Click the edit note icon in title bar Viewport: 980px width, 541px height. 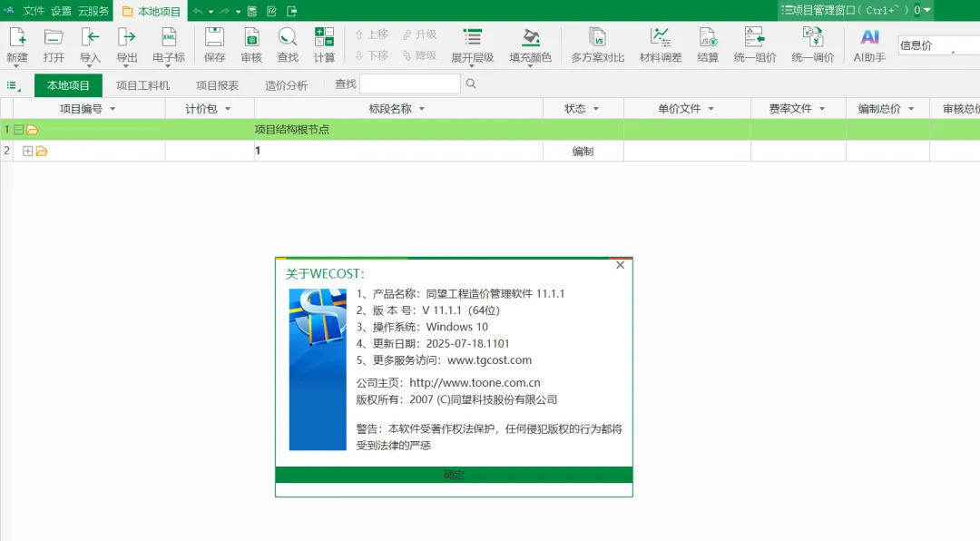(x=272, y=11)
